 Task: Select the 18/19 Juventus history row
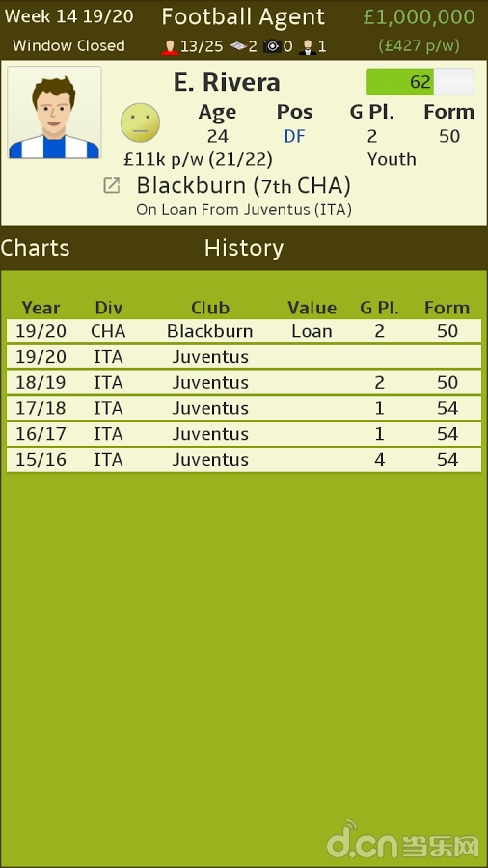[244, 383]
